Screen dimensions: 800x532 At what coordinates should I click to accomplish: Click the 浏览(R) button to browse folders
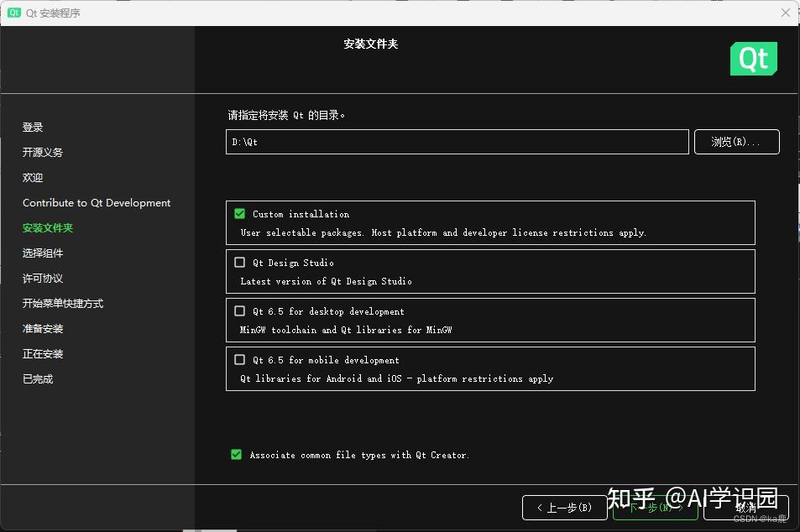click(736, 141)
